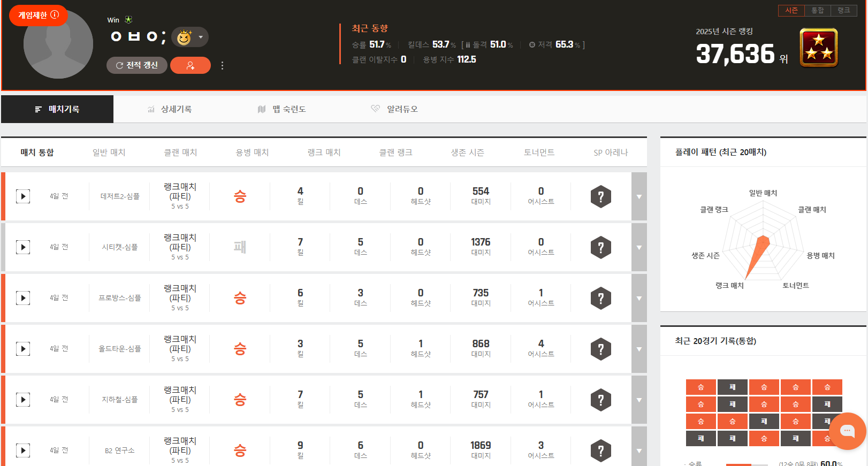The width and height of the screenshot is (868, 466).
Task: Select the 클랜 매치 filter tab
Action: click(180, 152)
